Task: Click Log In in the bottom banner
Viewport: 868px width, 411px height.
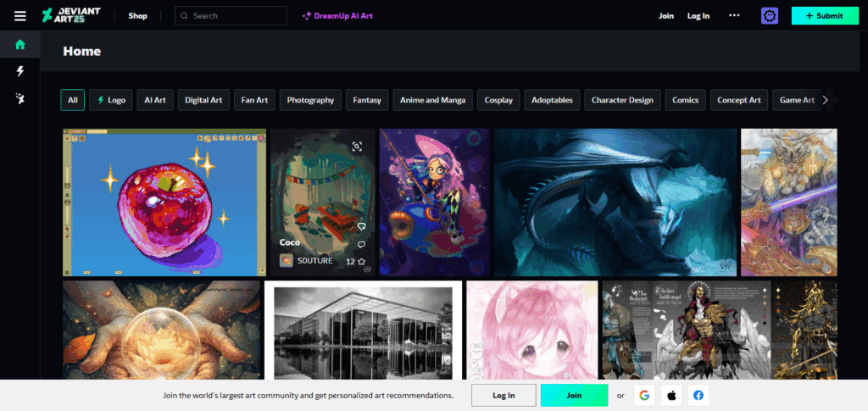Action: coord(504,396)
